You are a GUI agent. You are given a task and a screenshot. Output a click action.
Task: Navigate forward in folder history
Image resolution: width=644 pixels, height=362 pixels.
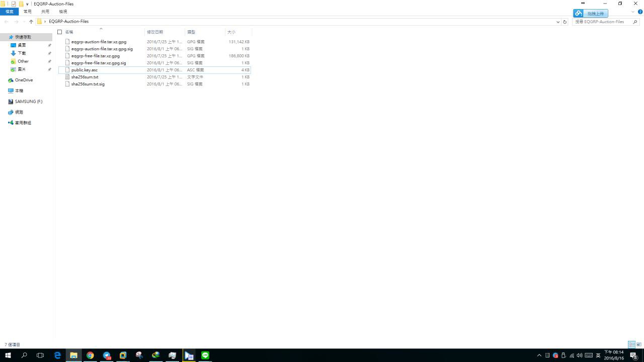[16, 22]
